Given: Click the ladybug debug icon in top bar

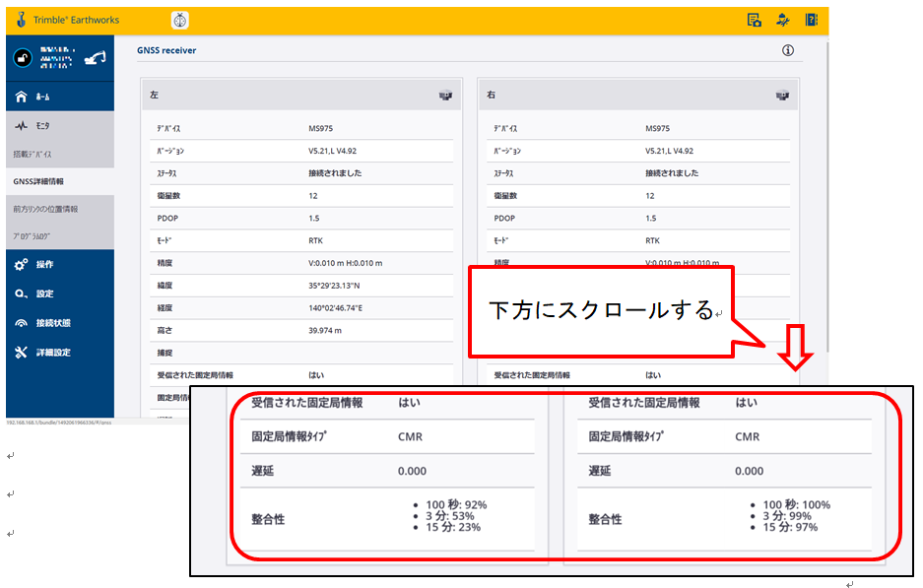Looking at the screenshot, I should click(179, 21).
